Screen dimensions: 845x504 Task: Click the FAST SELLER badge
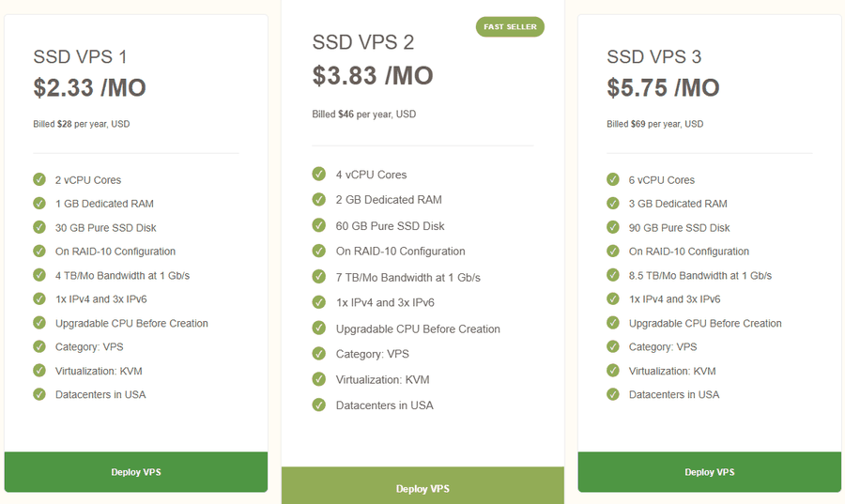510,27
